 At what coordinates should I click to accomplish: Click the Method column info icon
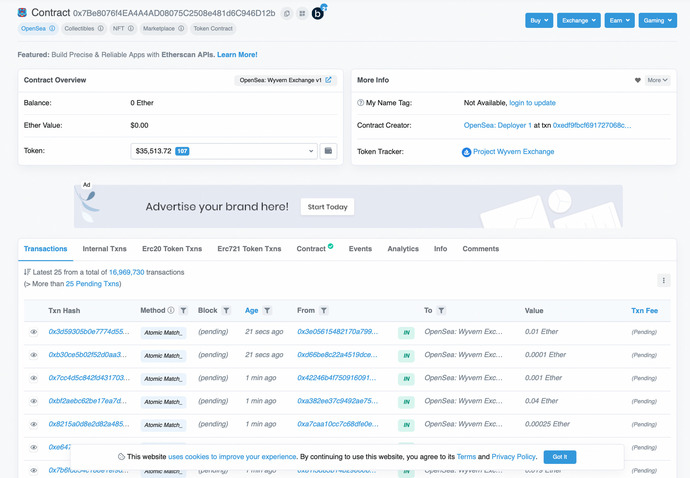[x=171, y=311]
